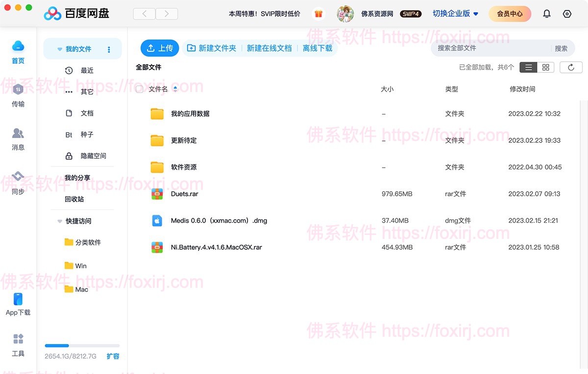Open the 切换企业版 dropdown
The width and height of the screenshot is (588, 374).
click(x=453, y=14)
